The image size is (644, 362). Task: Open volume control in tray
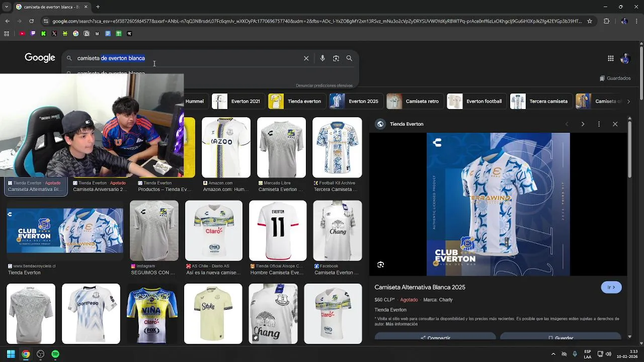coord(609,354)
